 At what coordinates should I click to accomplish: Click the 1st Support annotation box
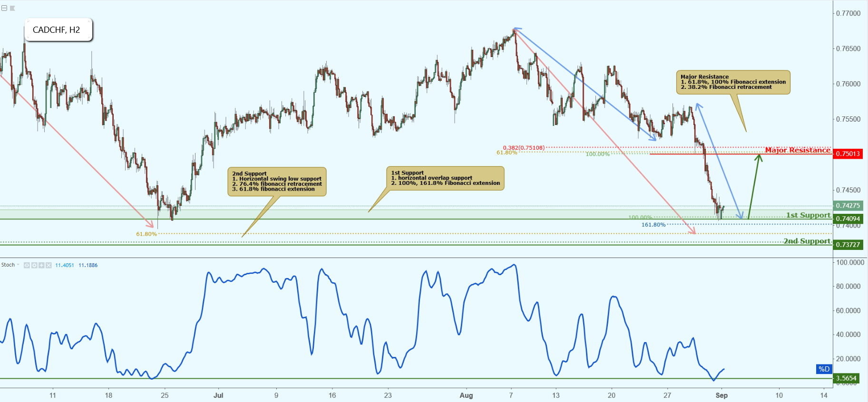445,178
